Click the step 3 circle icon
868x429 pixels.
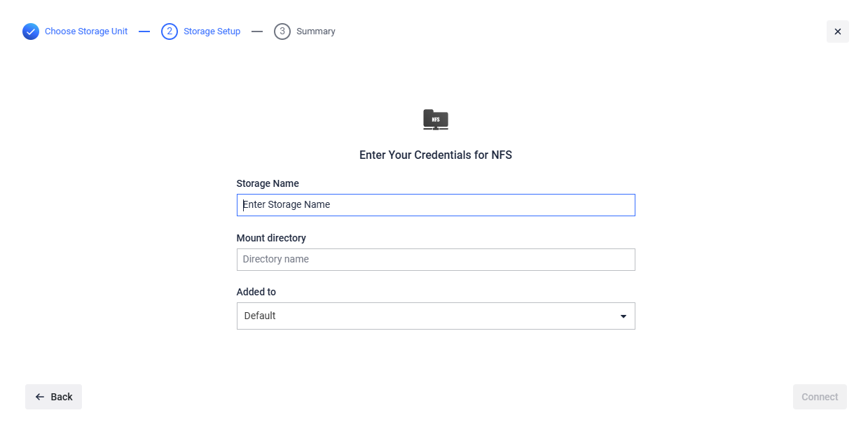click(x=282, y=31)
